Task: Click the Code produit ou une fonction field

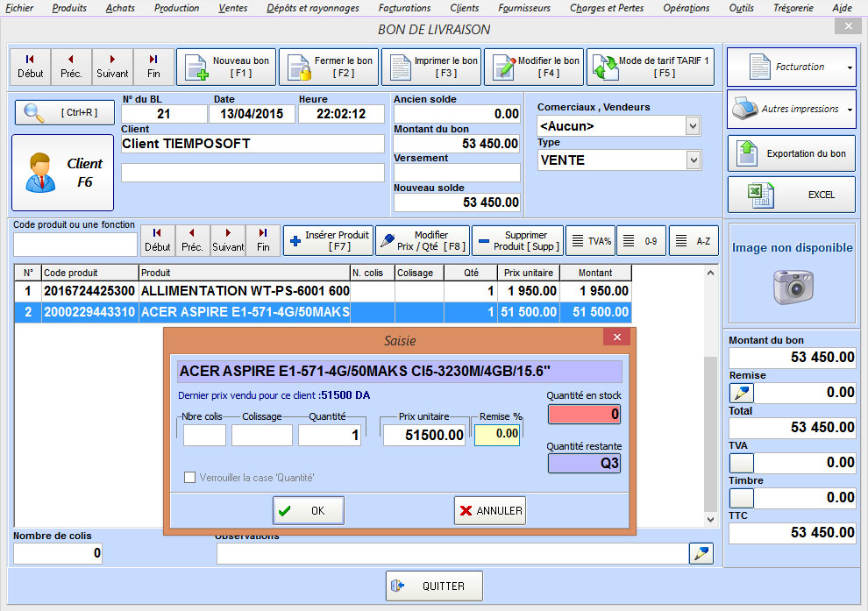Action: pos(75,244)
